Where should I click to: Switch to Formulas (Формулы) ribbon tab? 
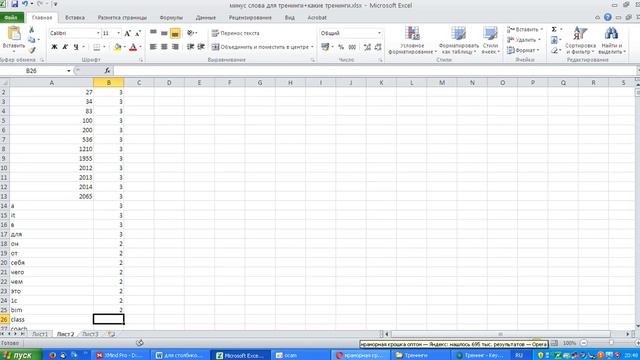coord(171,18)
